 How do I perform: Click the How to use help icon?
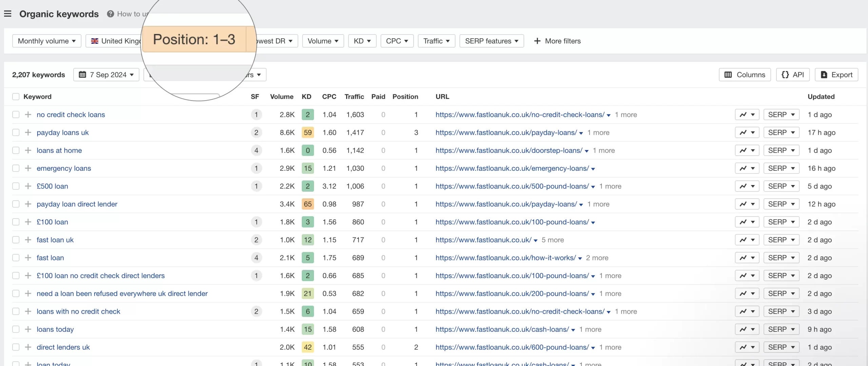[110, 14]
